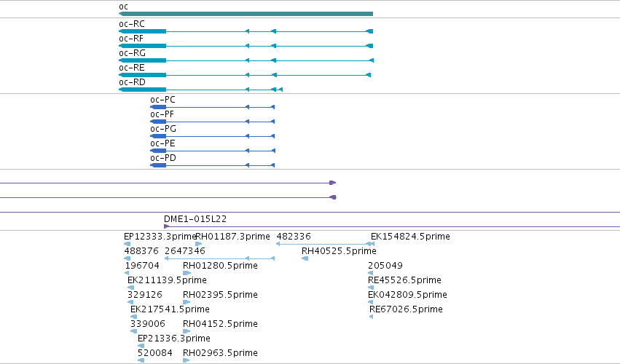This screenshot has width=620, height=364.
Task: Select transcript oc-RC label
Action: coord(132,24)
